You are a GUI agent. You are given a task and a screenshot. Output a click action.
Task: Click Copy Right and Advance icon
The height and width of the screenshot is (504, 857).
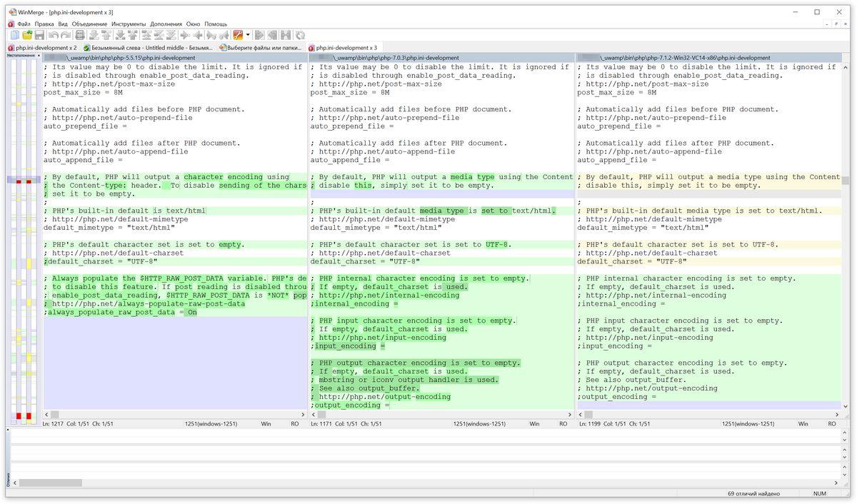[x=211, y=35]
